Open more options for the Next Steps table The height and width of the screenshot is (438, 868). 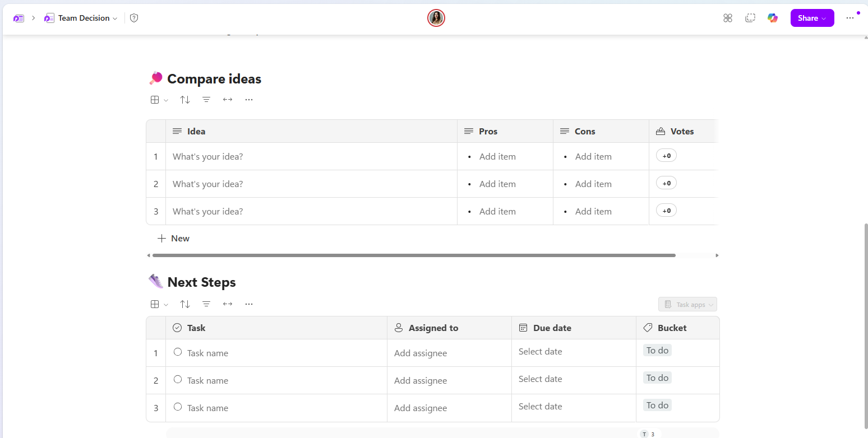pyautogui.click(x=249, y=304)
